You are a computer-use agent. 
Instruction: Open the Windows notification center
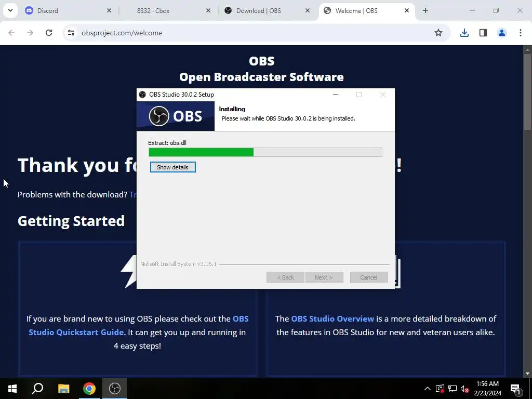click(x=515, y=389)
